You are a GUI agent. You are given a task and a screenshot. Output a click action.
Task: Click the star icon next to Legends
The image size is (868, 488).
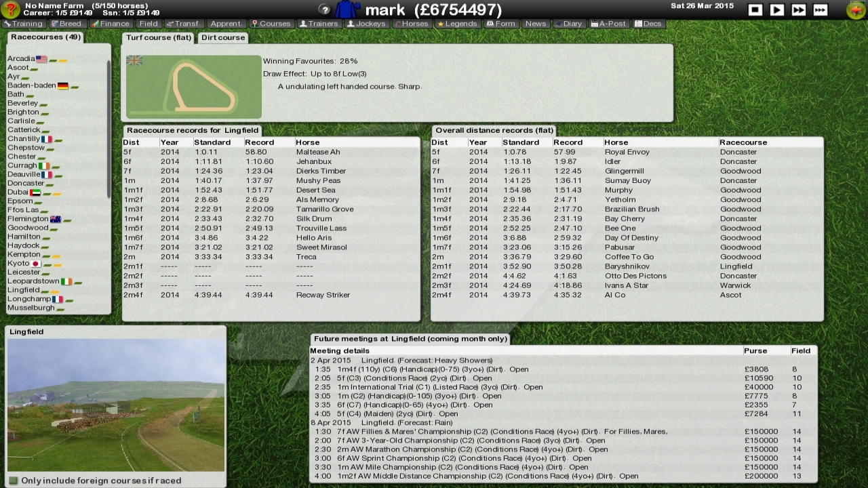(x=441, y=23)
